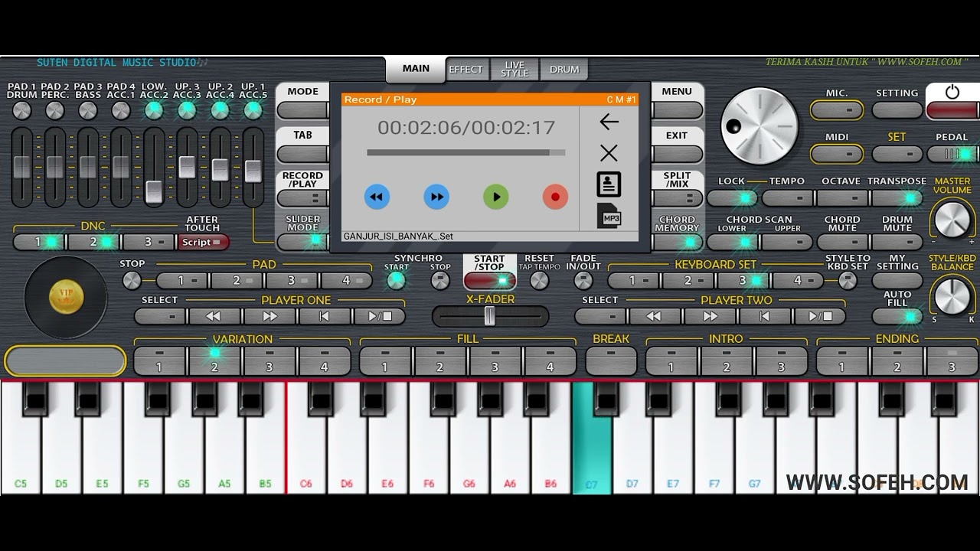Open the MENU button
The image size is (980, 551).
[x=677, y=110]
